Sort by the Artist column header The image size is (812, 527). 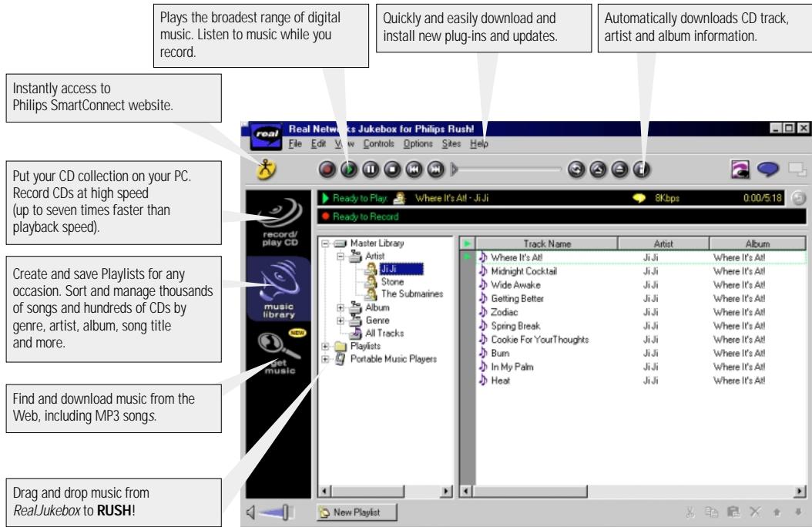pyautogui.click(x=663, y=243)
